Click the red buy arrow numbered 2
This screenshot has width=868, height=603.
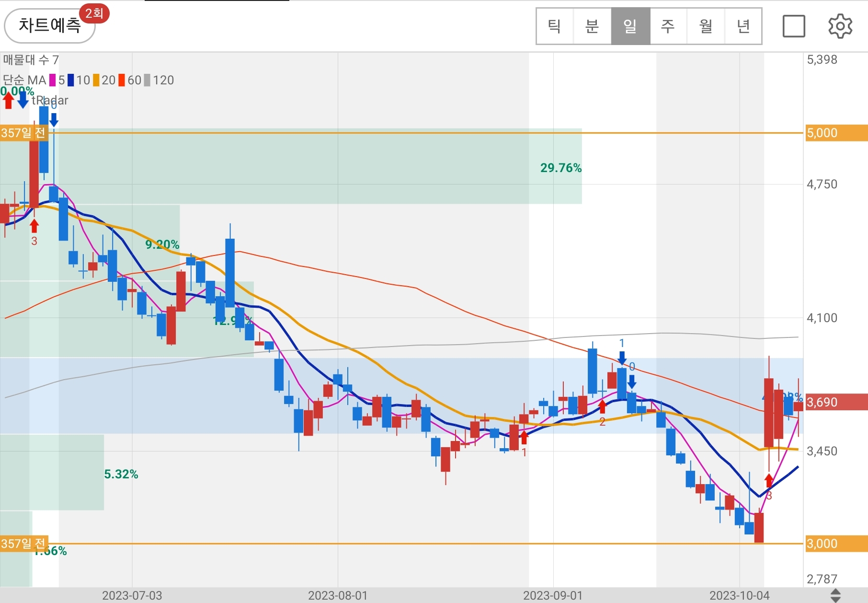coord(602,406)
